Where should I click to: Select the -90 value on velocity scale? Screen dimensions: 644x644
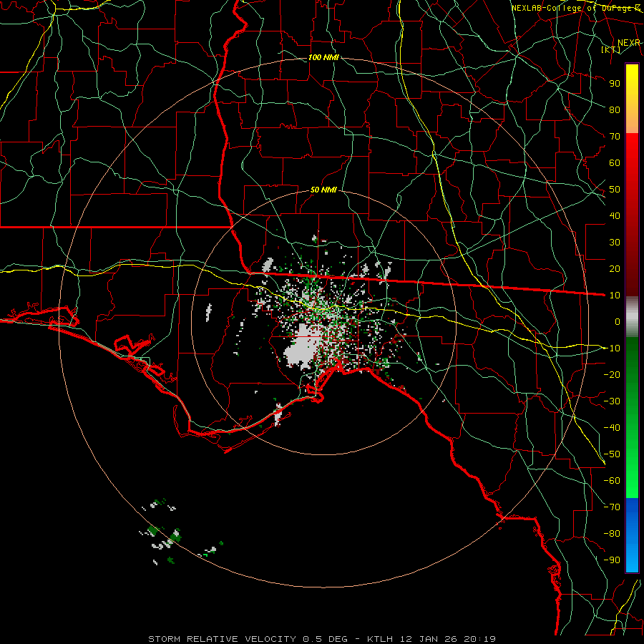click(612, 560)
